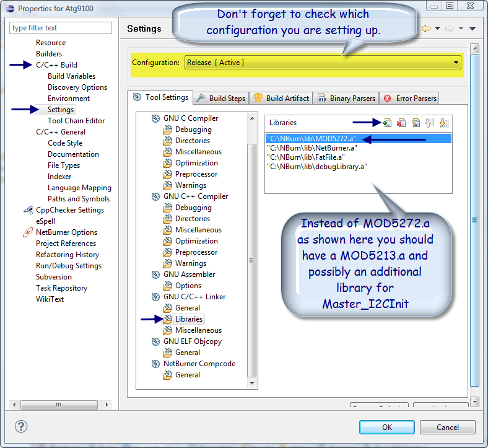Select Run/Debug Settings item
The width and height of the screenshot is (488, 448).
coord(69,266)
